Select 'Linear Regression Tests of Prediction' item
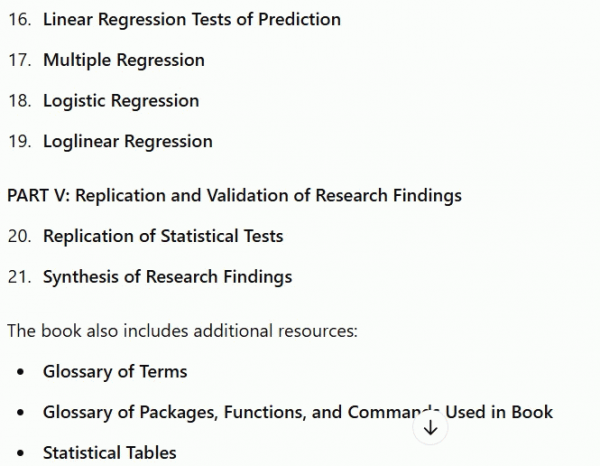This screenshot has width=600, height=466. click(x=192, y=19)
